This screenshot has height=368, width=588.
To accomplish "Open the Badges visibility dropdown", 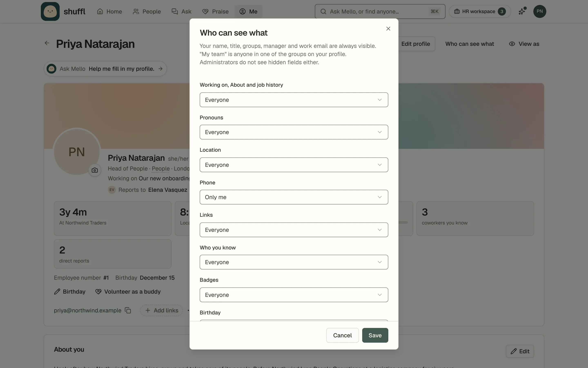I will [x=294, y=295].
